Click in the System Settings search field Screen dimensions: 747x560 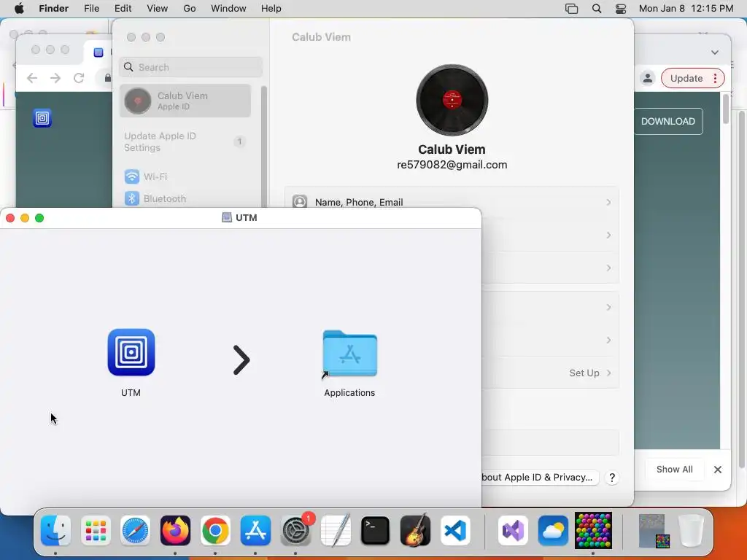(x=190, y=67)
